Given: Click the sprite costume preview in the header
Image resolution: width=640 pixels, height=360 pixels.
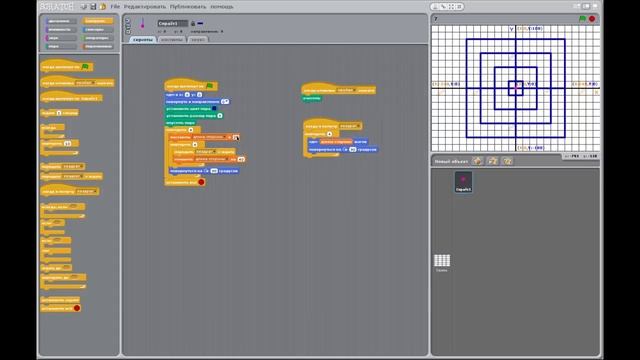Looking at the screenshot, I should (142, 24).
